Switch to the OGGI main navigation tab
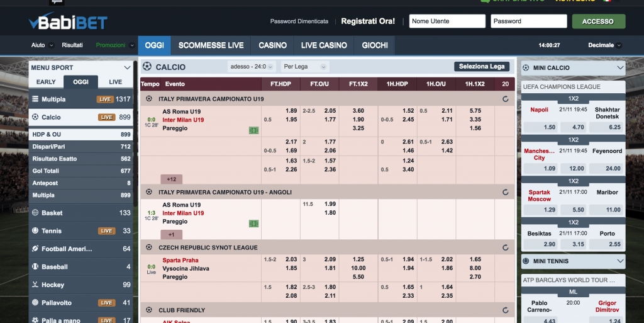The image size is (644, 323). coord(155,45)
